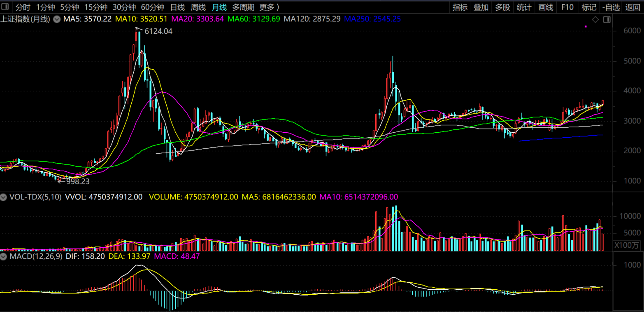This screenshot has width=644, height=312.
Task: Switch to the 15分钟 period
Action: (x=96, y=7)
